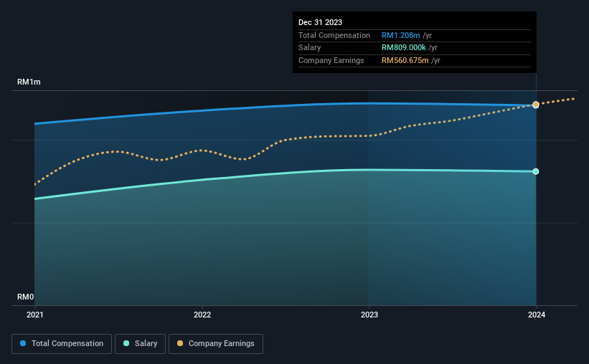The height and width of the screenshot is (364, 589).
Task: Click the RM809.000k salary value
Action: click(x=404, y=48)
